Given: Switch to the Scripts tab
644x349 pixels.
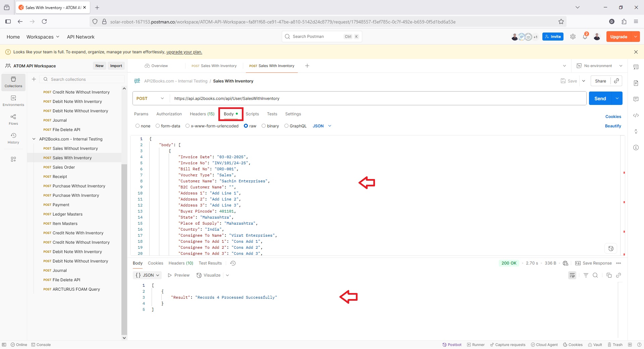Looking at the screenshot, I should pyautogui.click(x=252, y=114).
